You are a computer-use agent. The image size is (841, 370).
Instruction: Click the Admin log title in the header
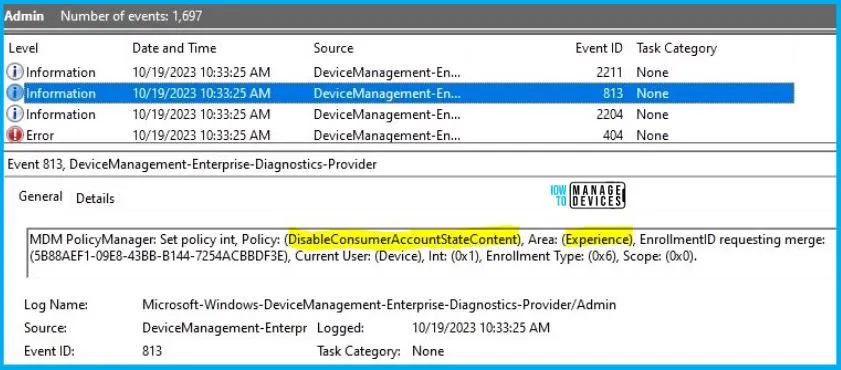(x=24, y=17)
